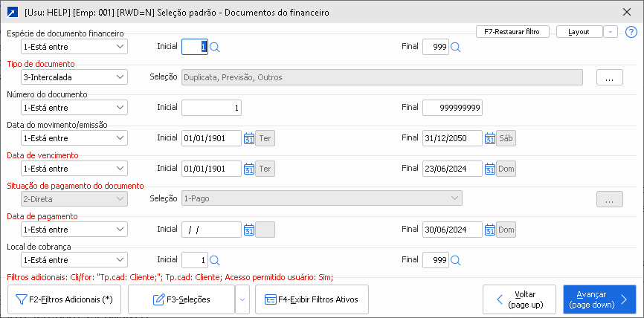644x318 pixels.
Task: Expand the arrow next to F3-Seleções
Action: click(242, 299)
